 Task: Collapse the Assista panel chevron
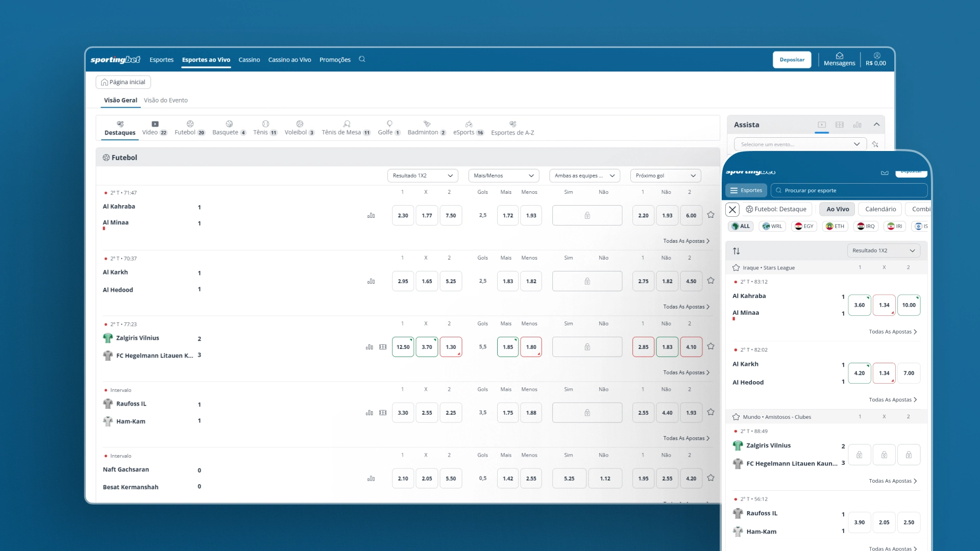[x=876, y=124]
